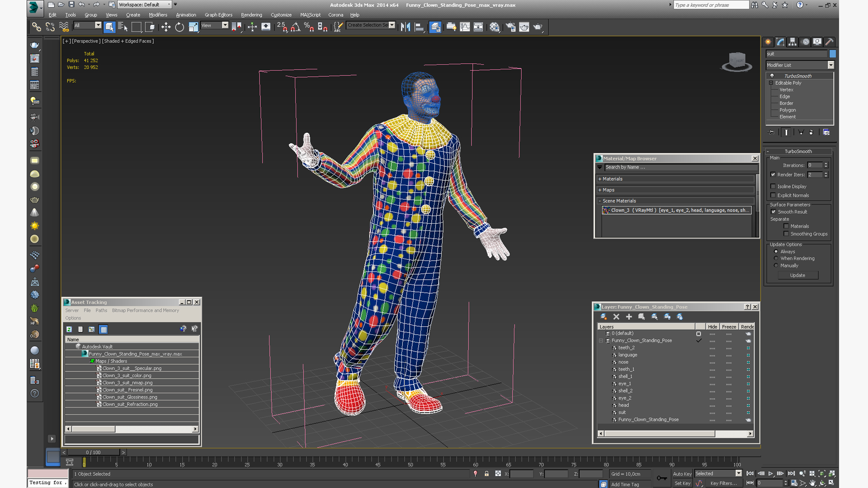The height and width of the screenshot is (488, 868).
Task: Open the Animation menu
Action: 186,15
